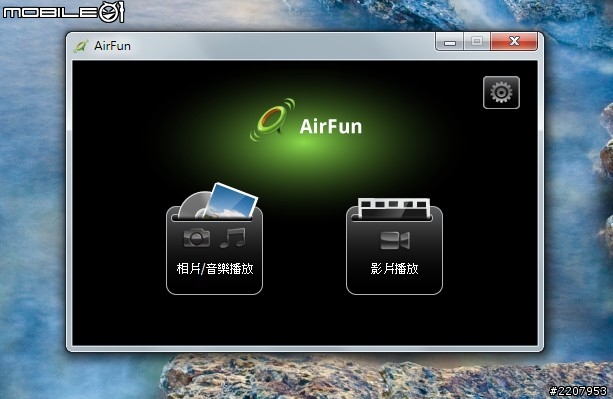Close the AirFun window

click(x=514, y=41)
